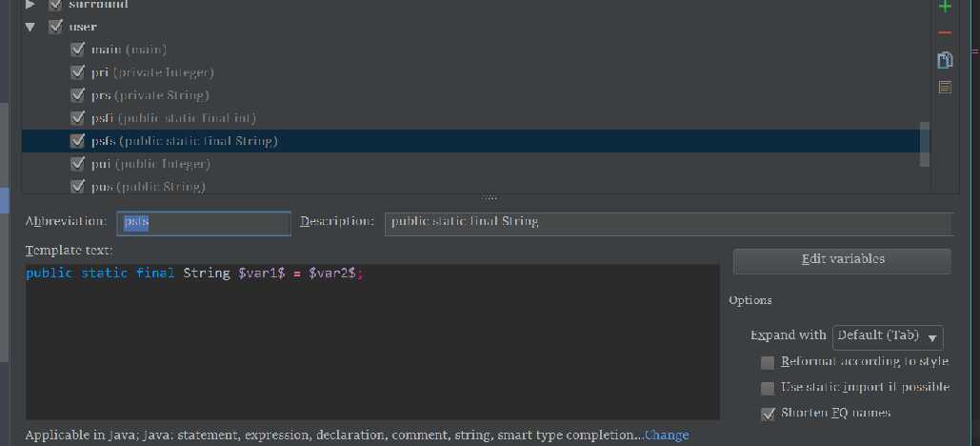Viewport: 980px width, 446px height.
Task: Click the $var1$ variable in template text
Action: pos(262,274)
